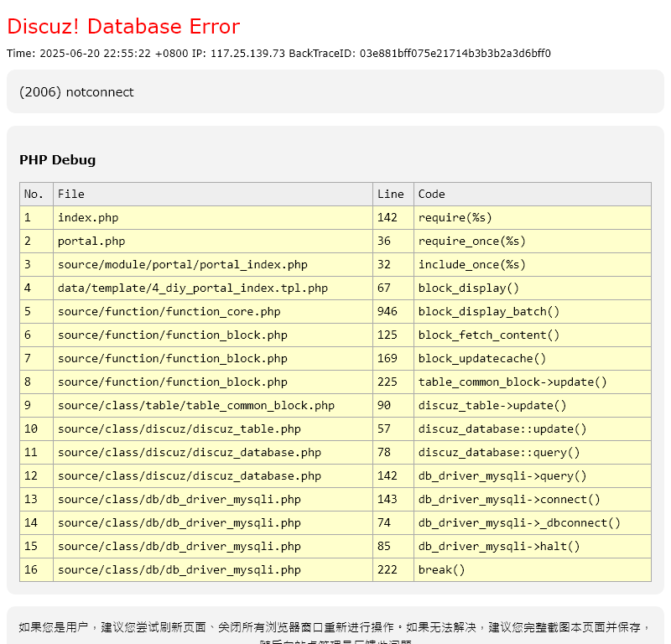Viewport: 671px width, 644px height.
Task: Click the portal.php file cell
Action: [91, 241]
